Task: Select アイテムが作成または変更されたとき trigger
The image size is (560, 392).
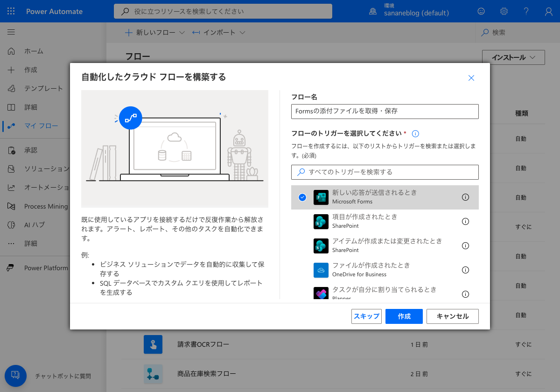Action: pyautogui.click(x=385, y=246)
